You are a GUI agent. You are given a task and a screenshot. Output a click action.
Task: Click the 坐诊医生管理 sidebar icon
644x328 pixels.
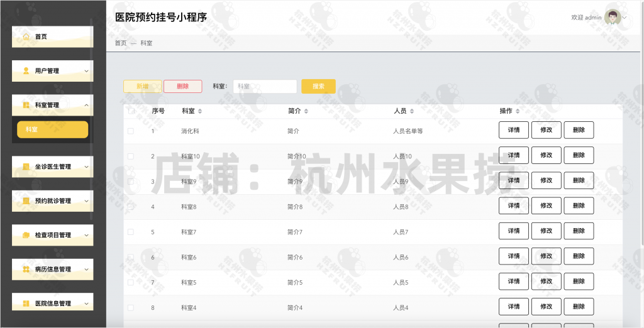click(26, 167)
